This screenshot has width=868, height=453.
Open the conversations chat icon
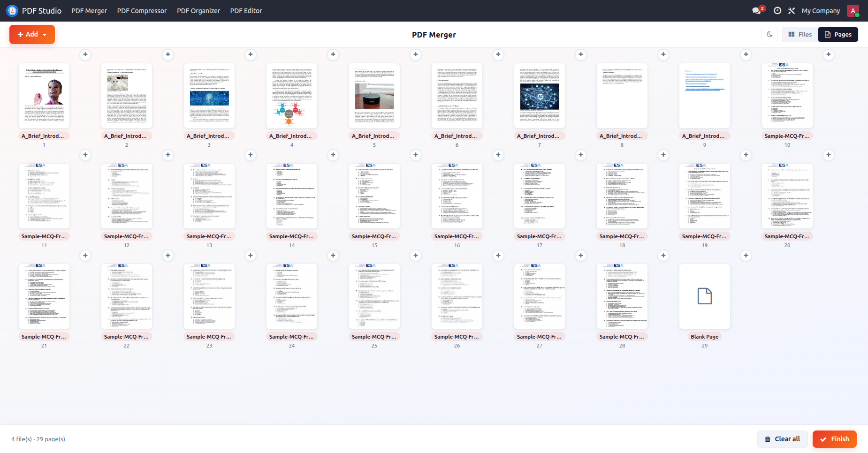point(756,10)
